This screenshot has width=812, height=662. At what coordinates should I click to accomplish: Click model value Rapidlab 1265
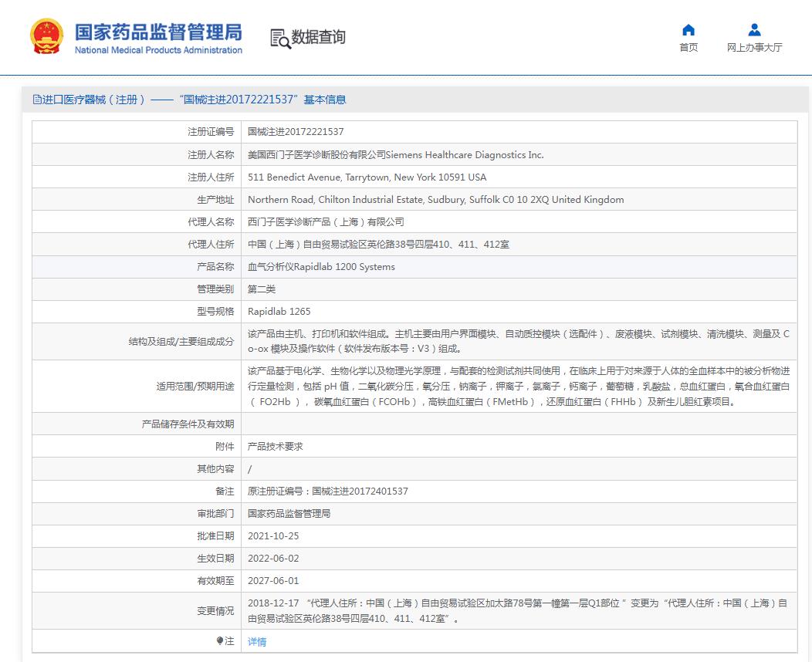click(279, 312)
